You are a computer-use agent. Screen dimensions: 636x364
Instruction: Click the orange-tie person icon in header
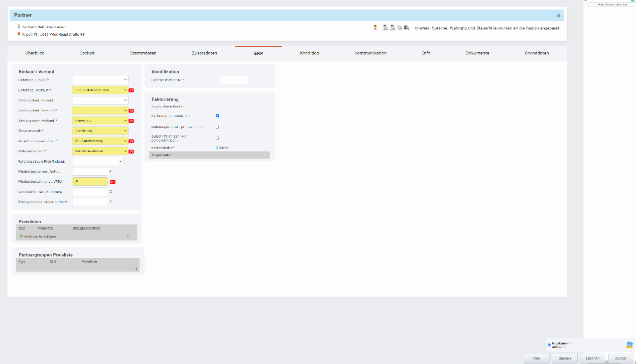(375, 28)
